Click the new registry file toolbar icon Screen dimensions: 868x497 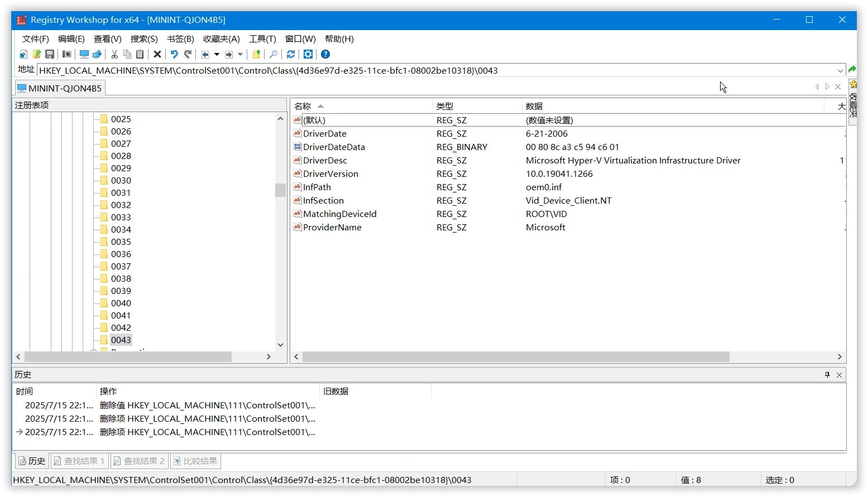pyautogui.click(x=23, y=54)
